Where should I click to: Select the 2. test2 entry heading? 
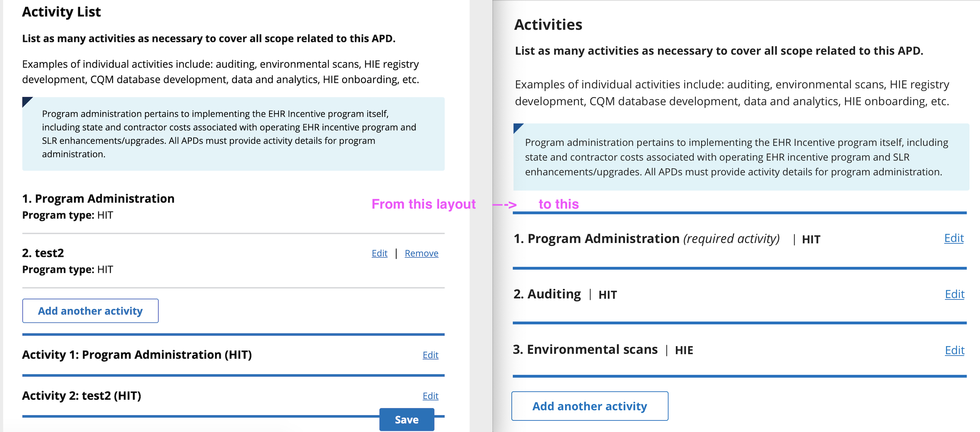43,252
